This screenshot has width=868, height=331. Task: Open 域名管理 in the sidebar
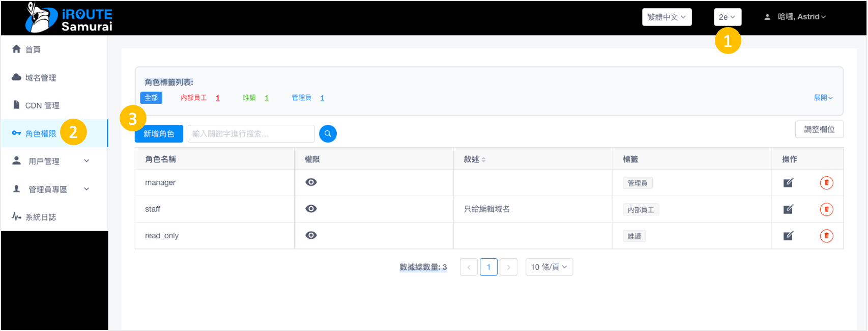[x=41, y=78]
